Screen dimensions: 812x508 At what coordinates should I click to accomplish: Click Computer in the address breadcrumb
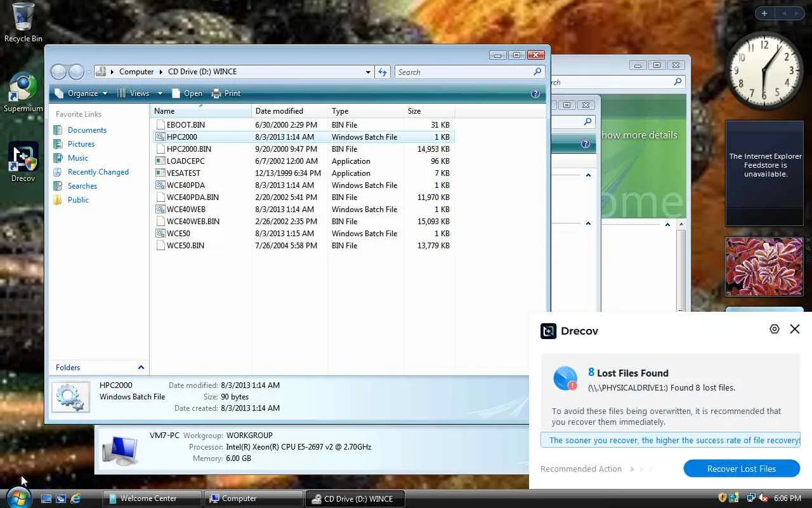click(136, 72)
